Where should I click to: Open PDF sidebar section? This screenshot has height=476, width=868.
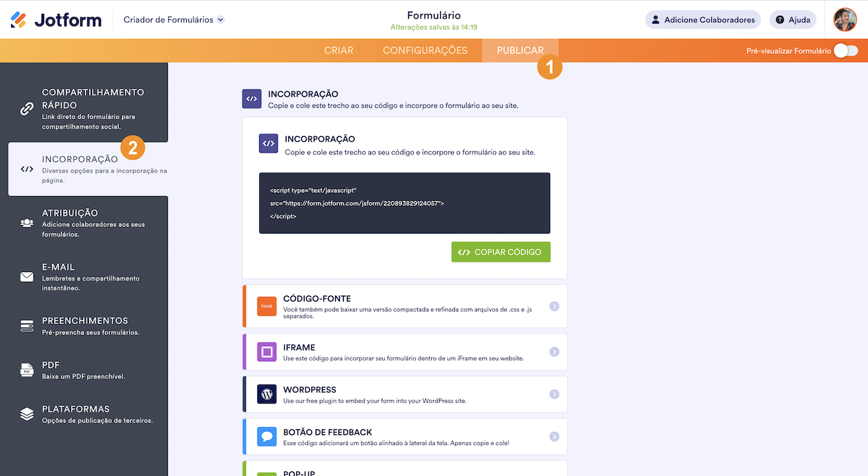point(84,370)
